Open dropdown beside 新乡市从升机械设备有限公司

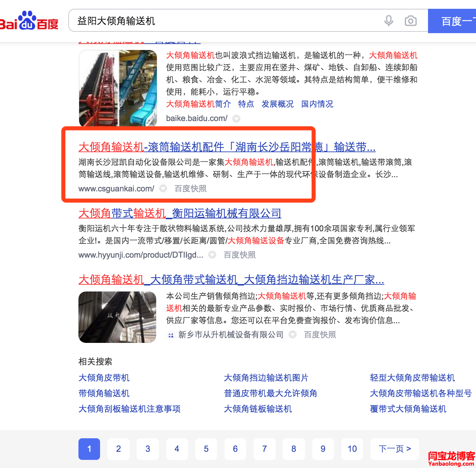[293, 335]
